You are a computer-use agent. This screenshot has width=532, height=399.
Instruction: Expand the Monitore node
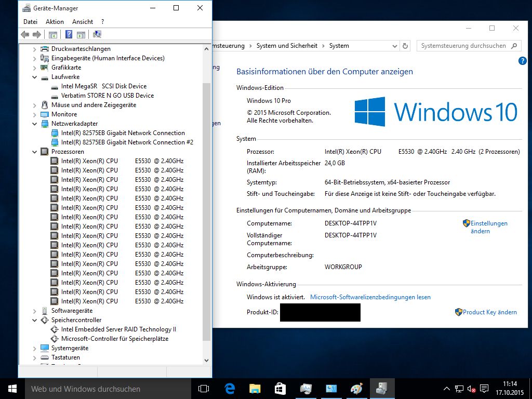coord(34,115)
